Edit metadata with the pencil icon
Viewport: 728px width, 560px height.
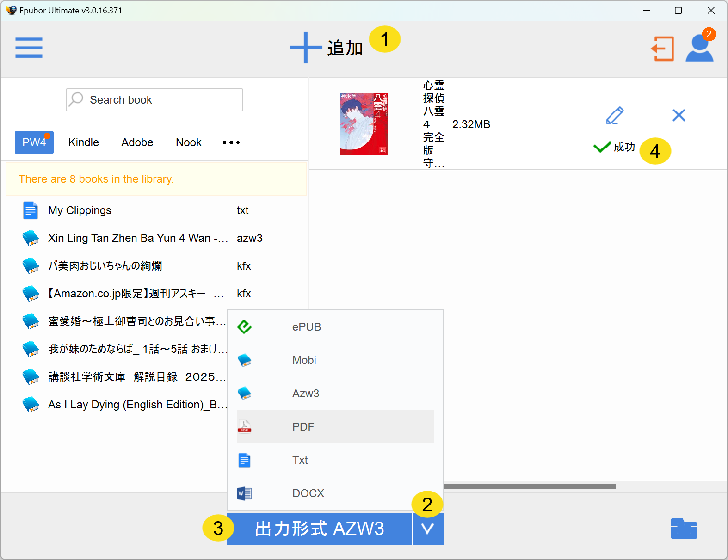(x=615, y=115)
